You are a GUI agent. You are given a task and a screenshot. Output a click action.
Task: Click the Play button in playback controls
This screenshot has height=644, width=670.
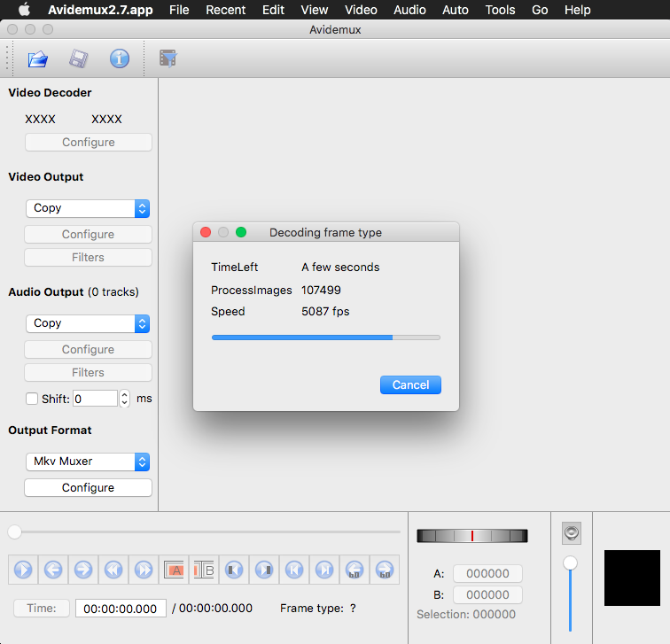pos(23,570)
